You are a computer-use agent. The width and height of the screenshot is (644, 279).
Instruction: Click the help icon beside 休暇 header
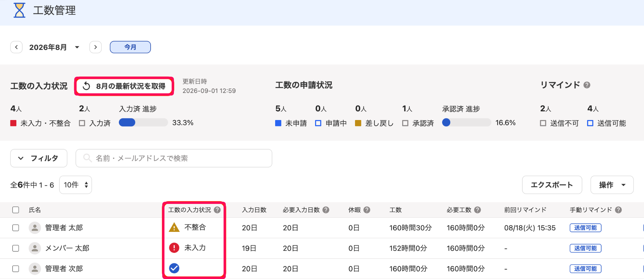[367, 210]
